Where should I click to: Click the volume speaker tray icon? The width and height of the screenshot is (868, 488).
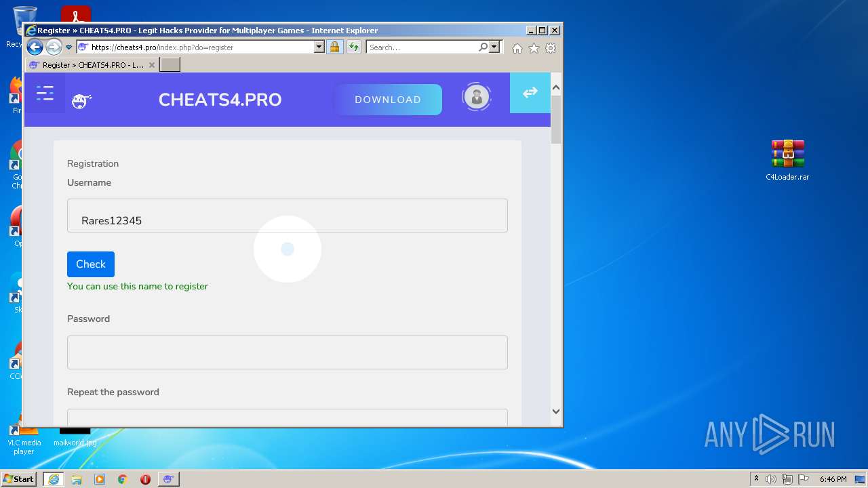click(771, 479)
